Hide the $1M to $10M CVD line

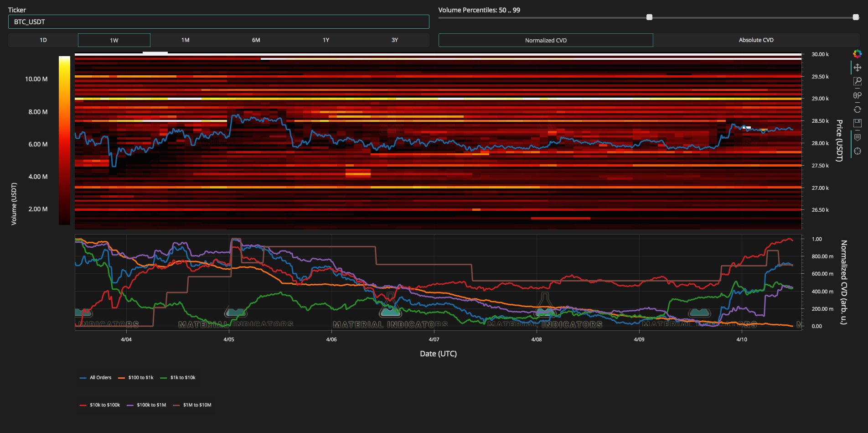[197, 405]
